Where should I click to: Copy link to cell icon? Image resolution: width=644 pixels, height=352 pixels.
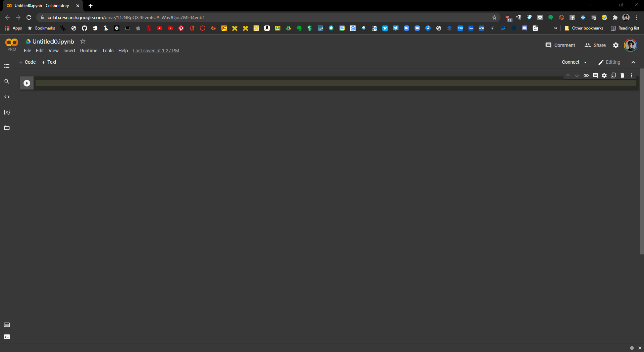click(x=586, y=75)
